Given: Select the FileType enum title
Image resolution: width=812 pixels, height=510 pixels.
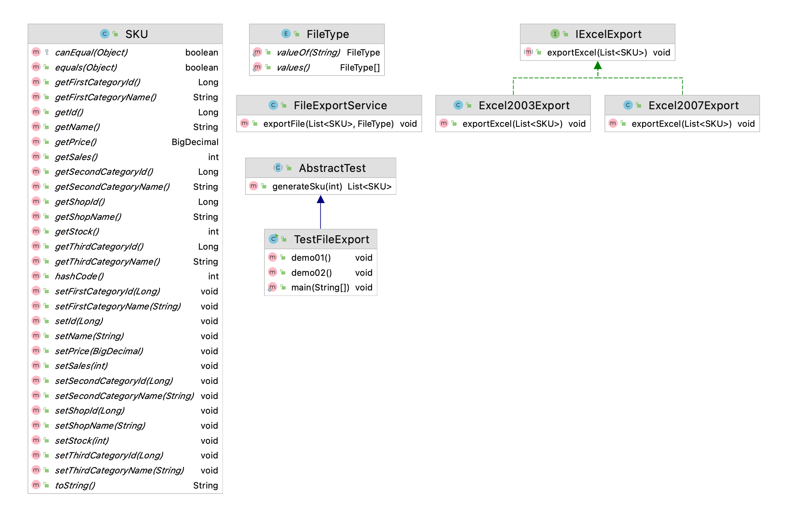Looking at the screenshot, I should click(328, 34).
